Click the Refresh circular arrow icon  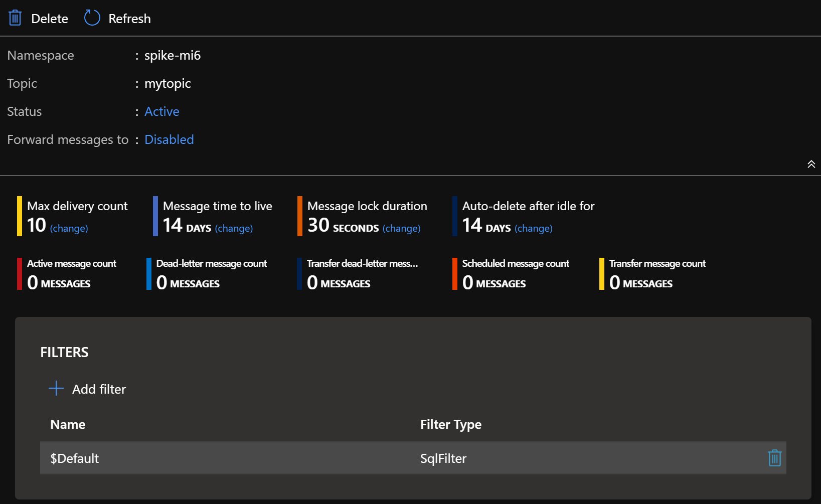(92, 18)
